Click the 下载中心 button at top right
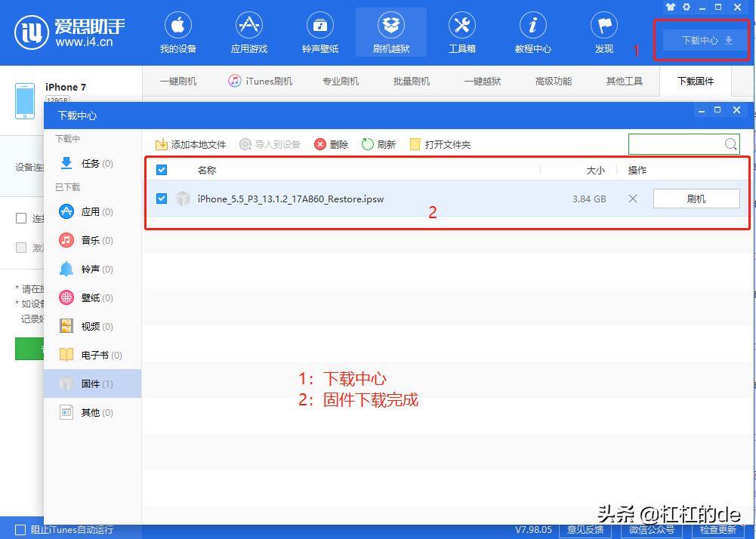Image resolution: width=756 pixels, height=539 pixels. click(x=706, y=41)
